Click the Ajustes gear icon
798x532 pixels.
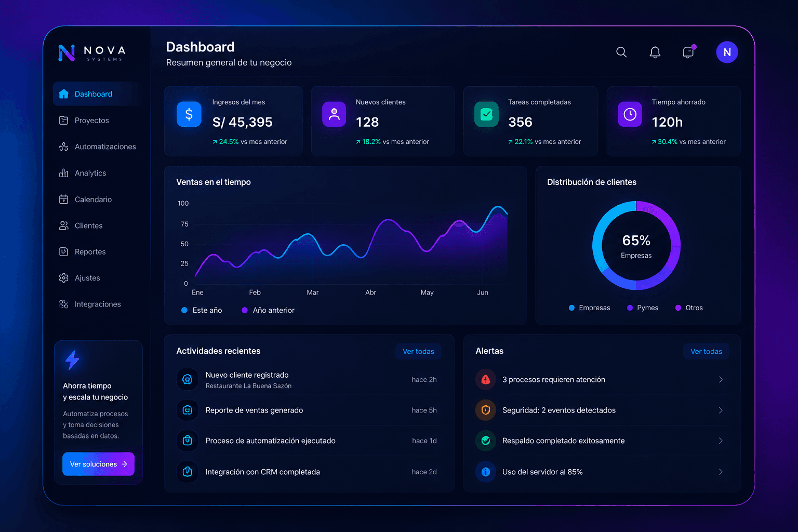click(64, 278)
